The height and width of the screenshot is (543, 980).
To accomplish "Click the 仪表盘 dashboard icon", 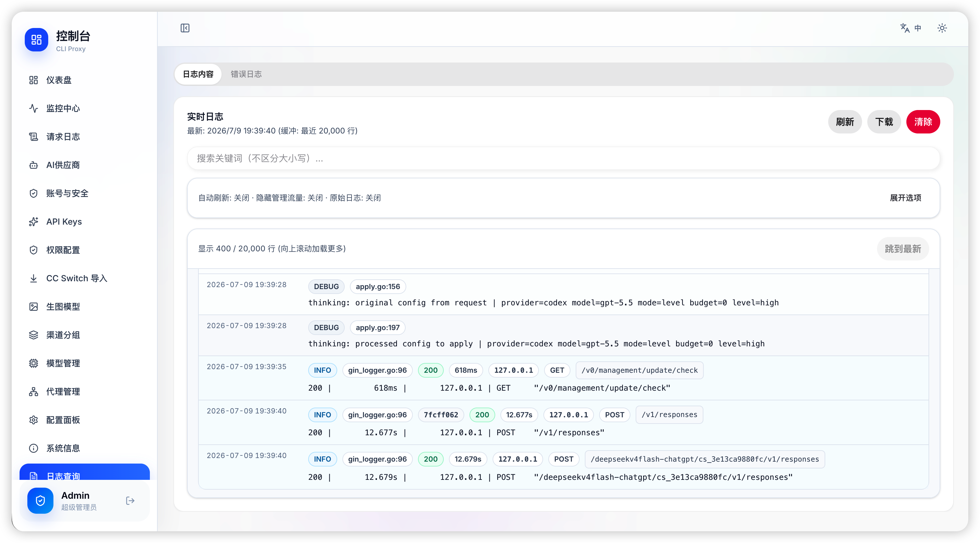I will coord(34,80).
